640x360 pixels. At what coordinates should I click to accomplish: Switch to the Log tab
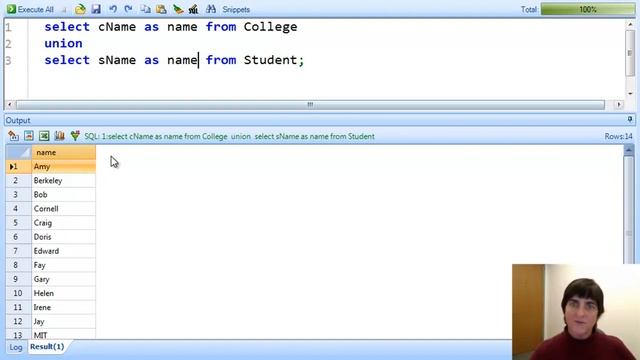[16, 347]
